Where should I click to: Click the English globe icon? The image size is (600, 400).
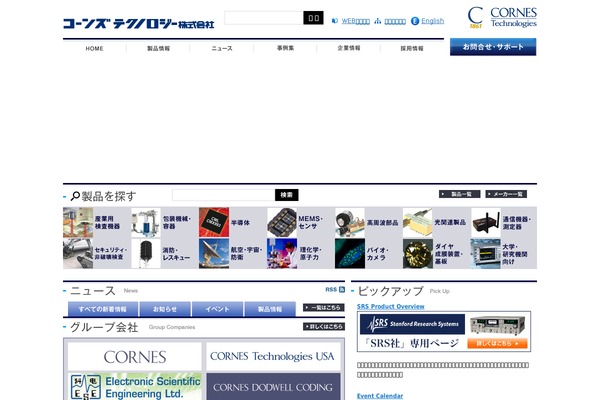(x=415, y=21)
